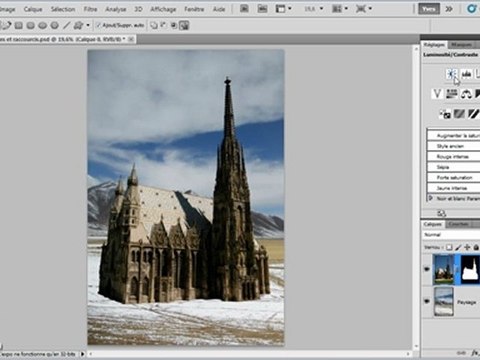This screenshot has width=480, height=360.
Task: Choose the Sépia preset
Action: (454, 167)
